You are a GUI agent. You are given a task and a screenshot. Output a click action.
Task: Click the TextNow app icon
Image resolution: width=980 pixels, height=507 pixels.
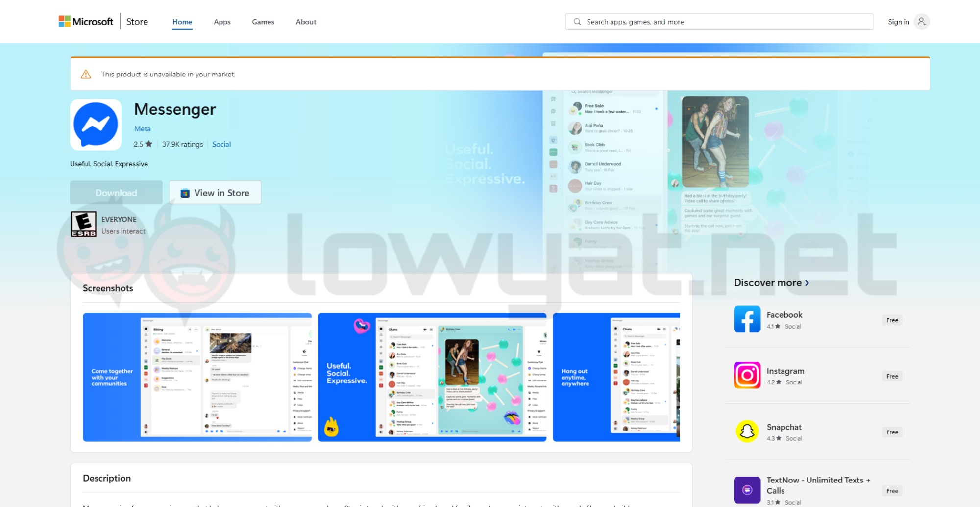tap(747, 489)
